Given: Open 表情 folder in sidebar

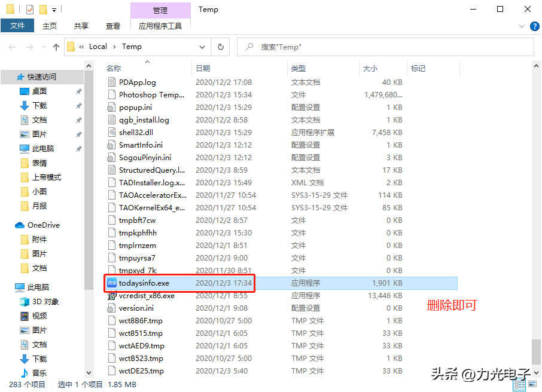Looking at the screenshot, I should [x=39, y=163].
